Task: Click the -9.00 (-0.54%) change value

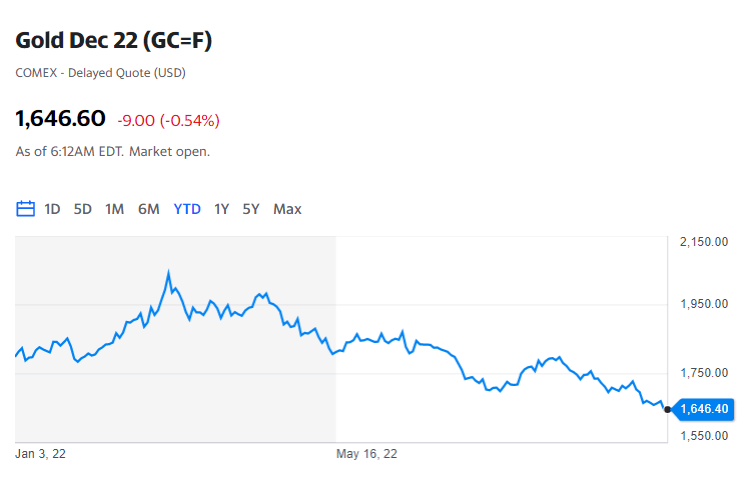Action: (168, 120)
